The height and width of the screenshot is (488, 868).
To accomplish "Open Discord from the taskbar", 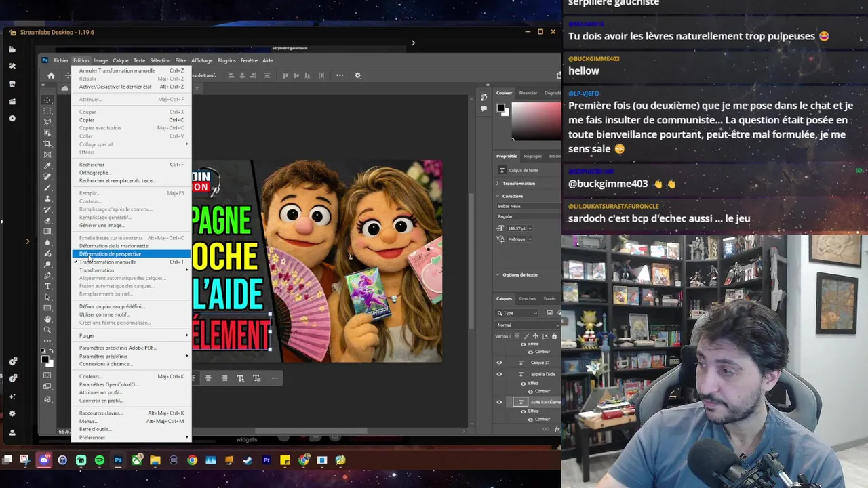I will 44,460.
